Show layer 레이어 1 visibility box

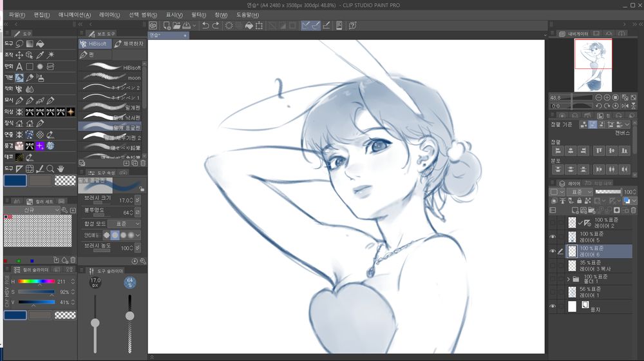[553, 292]
